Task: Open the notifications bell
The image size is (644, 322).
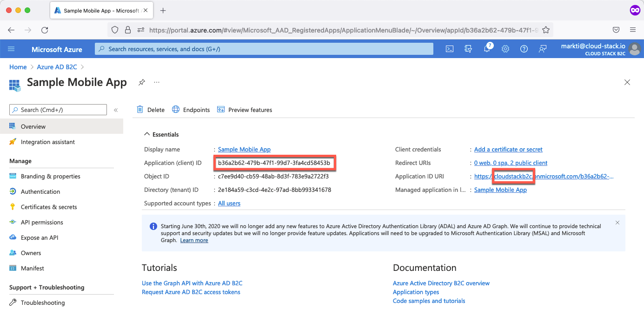Action: point(487,49)
